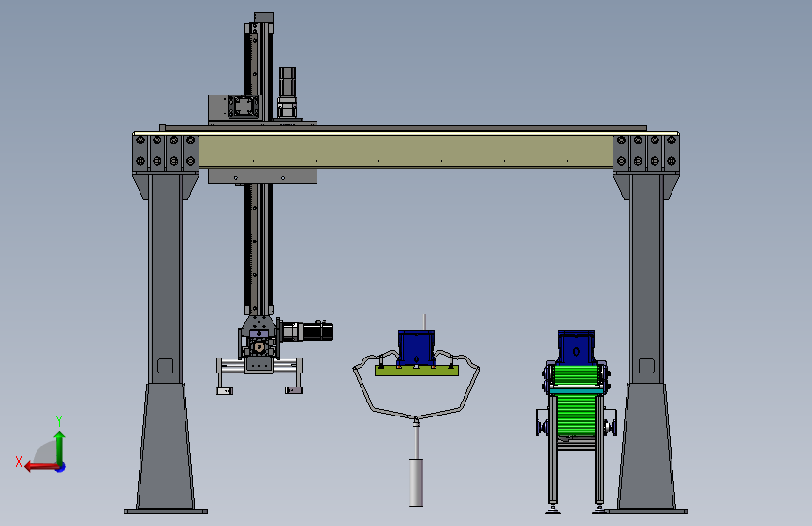
Task: Select the green roller conveyor
Action: point(575,402)
